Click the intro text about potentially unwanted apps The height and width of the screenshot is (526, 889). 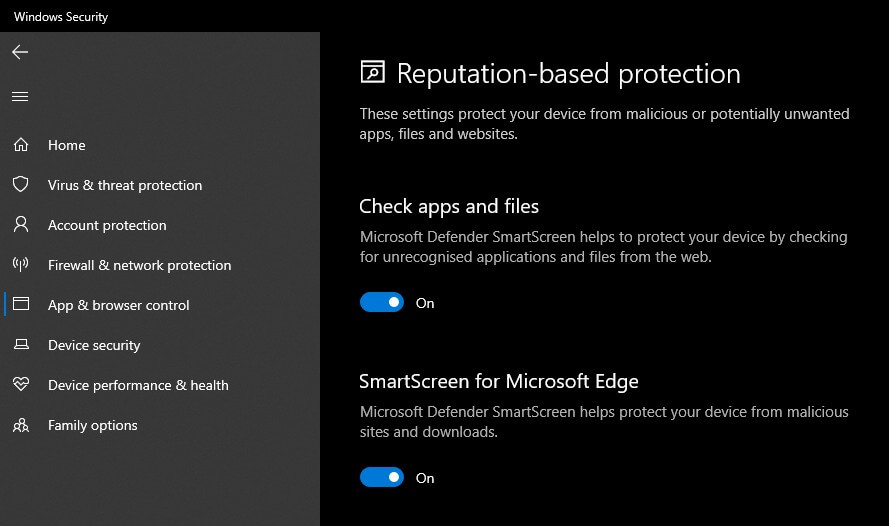[604, 124]
